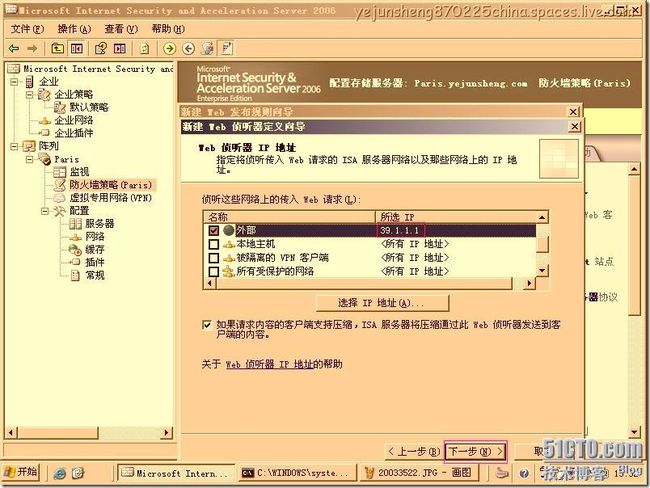Collapse the Paris tree node

coord(29,159)
